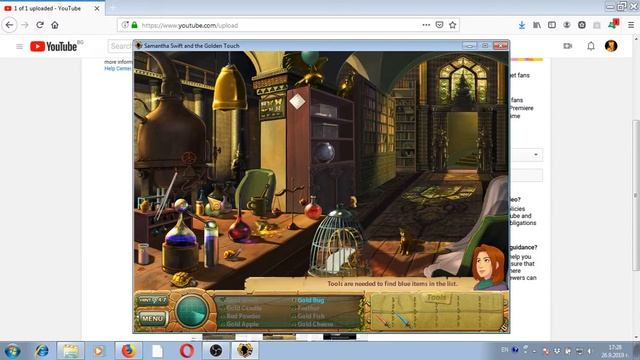Viewport: 640px width, 360px height.
Task: Open the media player taskbar icon
Action: 98,351
